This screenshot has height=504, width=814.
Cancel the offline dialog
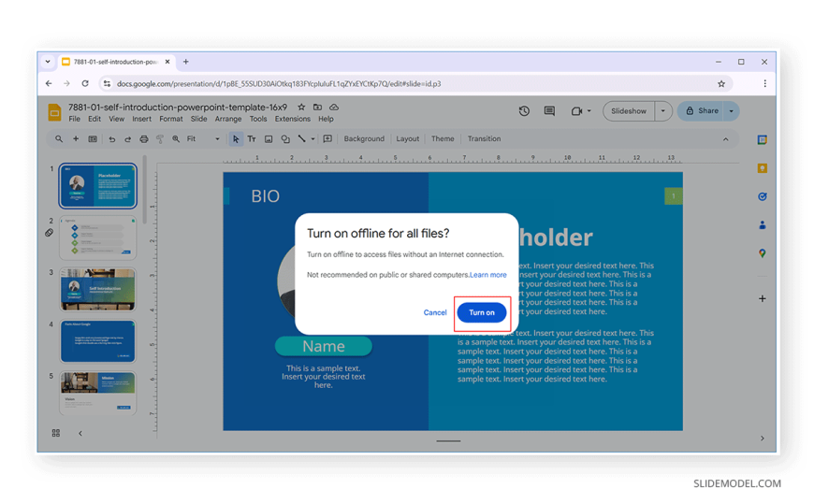[434, 312]
